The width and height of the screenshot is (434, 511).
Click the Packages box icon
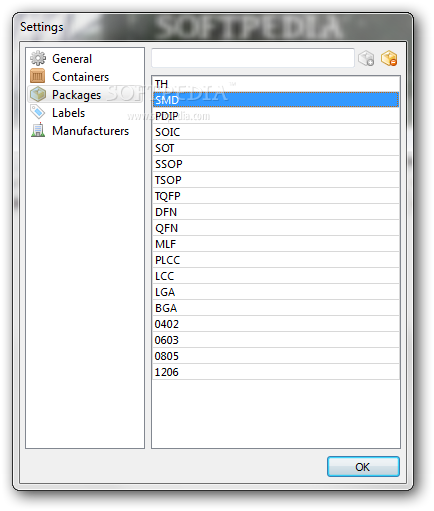pyautogui.click(x=38, y=94)
